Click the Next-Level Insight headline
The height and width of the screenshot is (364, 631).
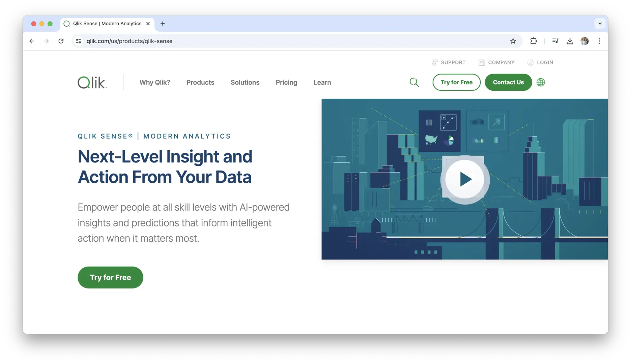pyautogui.click(x=165, y=167)
